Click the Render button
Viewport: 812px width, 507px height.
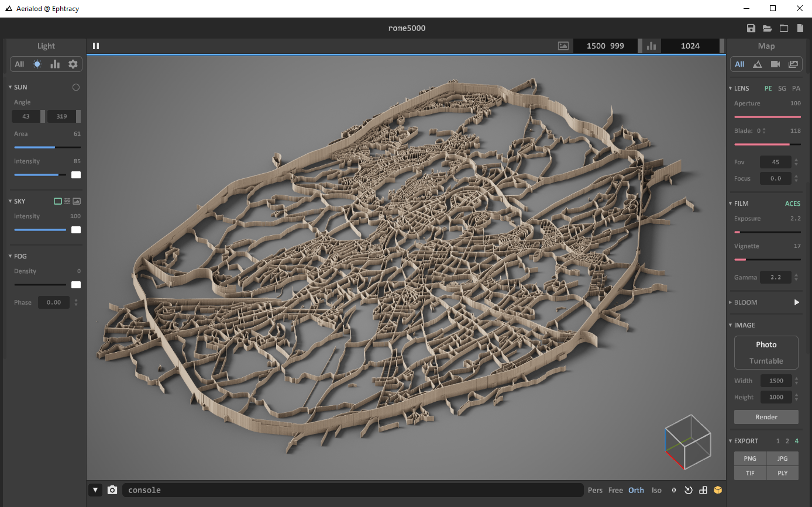click(x=766, y=417)
